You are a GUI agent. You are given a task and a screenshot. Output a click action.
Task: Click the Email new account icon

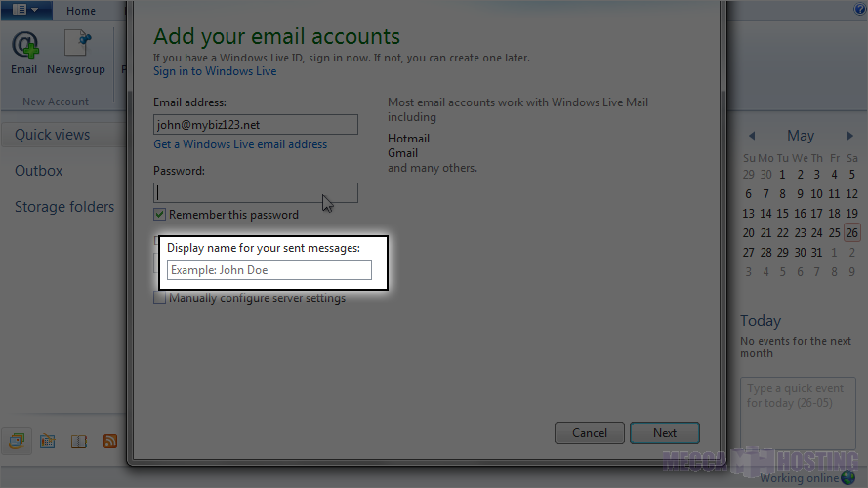(x=23, y=47)
